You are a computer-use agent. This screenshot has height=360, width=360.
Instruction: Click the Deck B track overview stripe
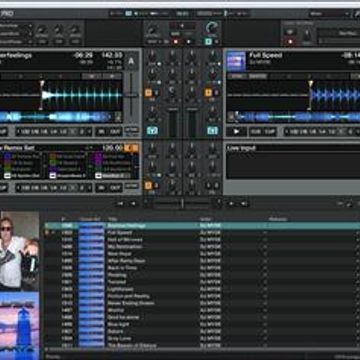pos(297,117)
